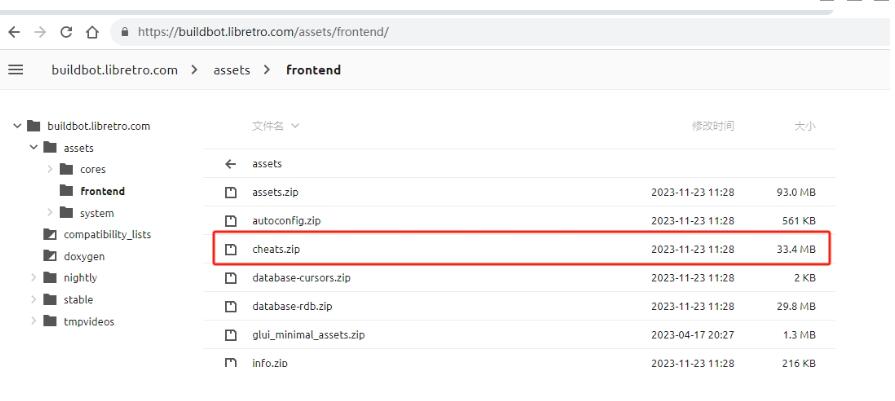
Task: Click the assets breadcrumb
Action: pos(232,70)
